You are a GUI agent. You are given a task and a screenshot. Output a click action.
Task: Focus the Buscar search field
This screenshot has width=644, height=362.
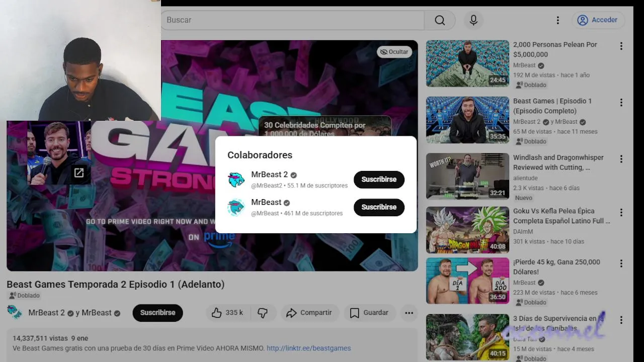pos(293,20)
